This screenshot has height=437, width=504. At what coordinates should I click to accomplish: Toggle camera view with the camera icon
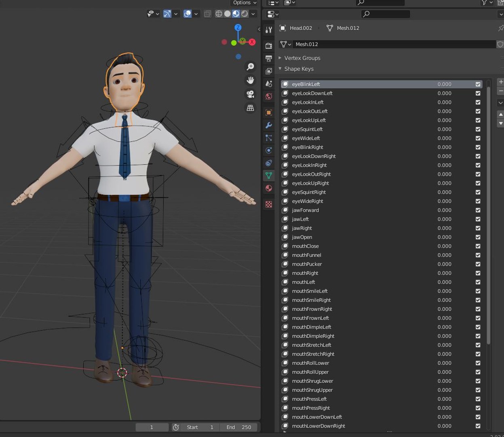click(251, 94)
